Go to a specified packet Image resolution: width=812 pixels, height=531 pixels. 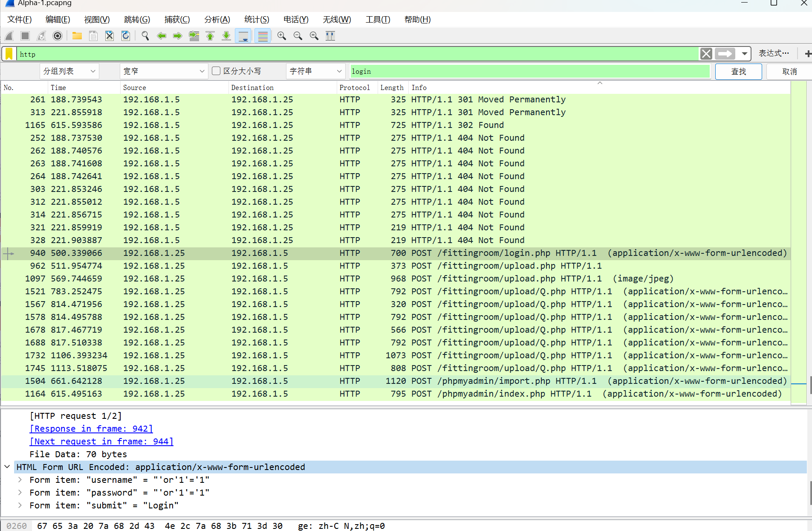pyautogui.click(x=194, y=36)
